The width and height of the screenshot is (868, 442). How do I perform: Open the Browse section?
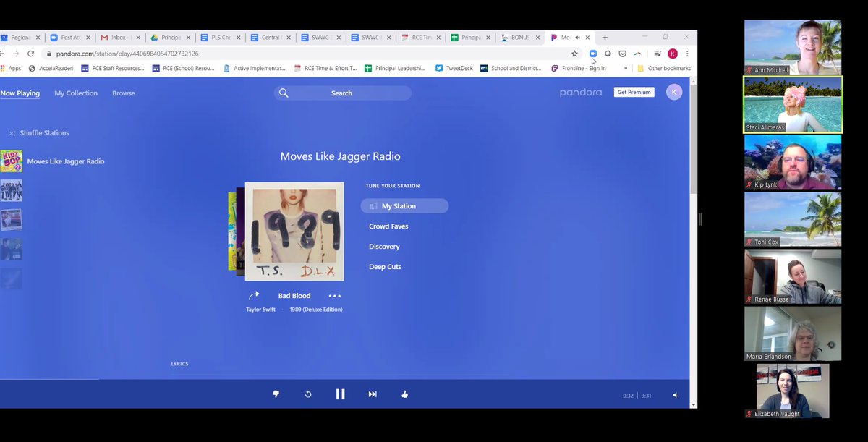click(x=123, y=93)
